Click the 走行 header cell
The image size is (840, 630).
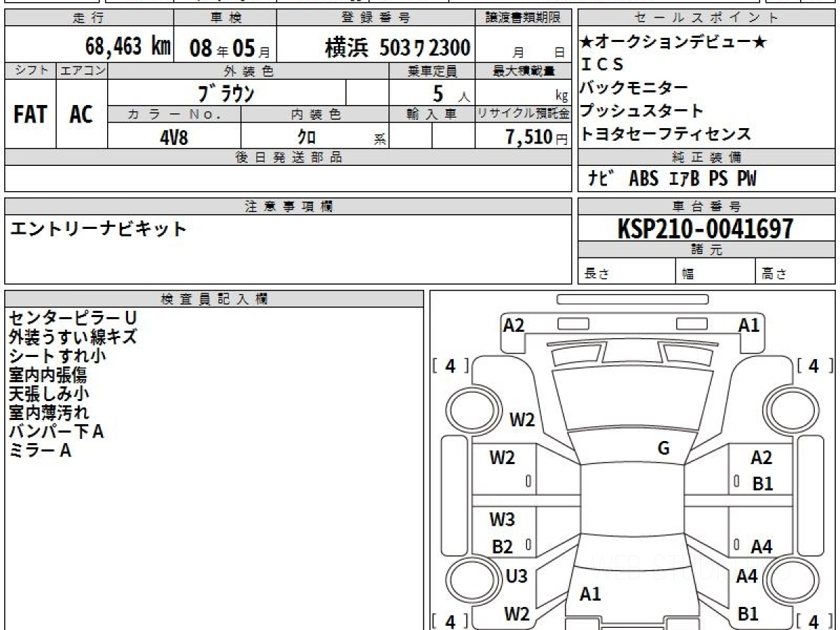pyautogui.click(x=88, y=18)
